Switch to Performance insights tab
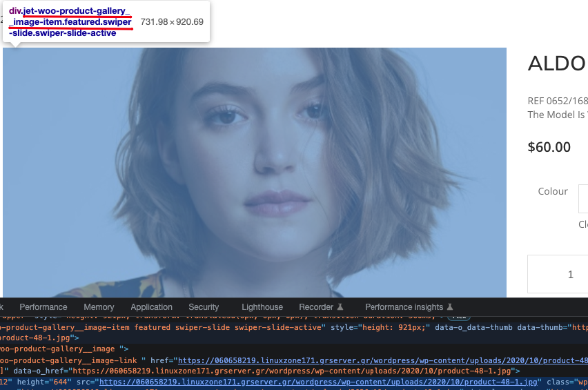The width and height of the screenshot is (588, 390). (x=409, y=307)
